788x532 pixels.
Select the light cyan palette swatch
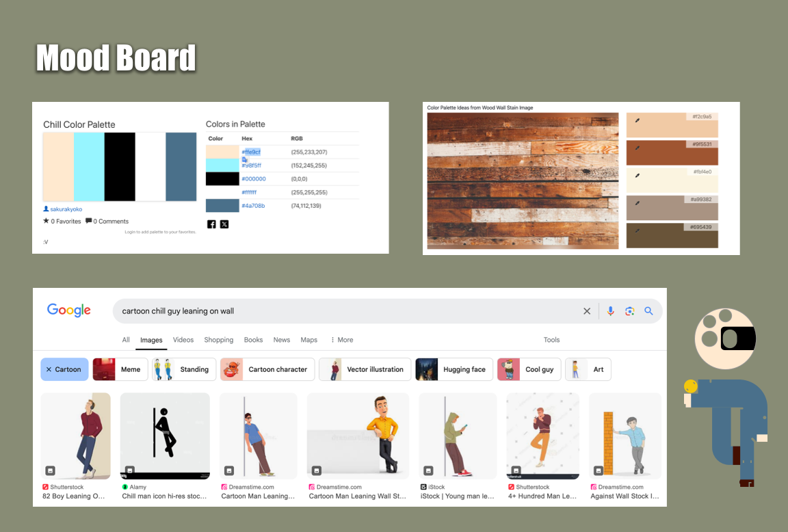[x=89, y=167]
